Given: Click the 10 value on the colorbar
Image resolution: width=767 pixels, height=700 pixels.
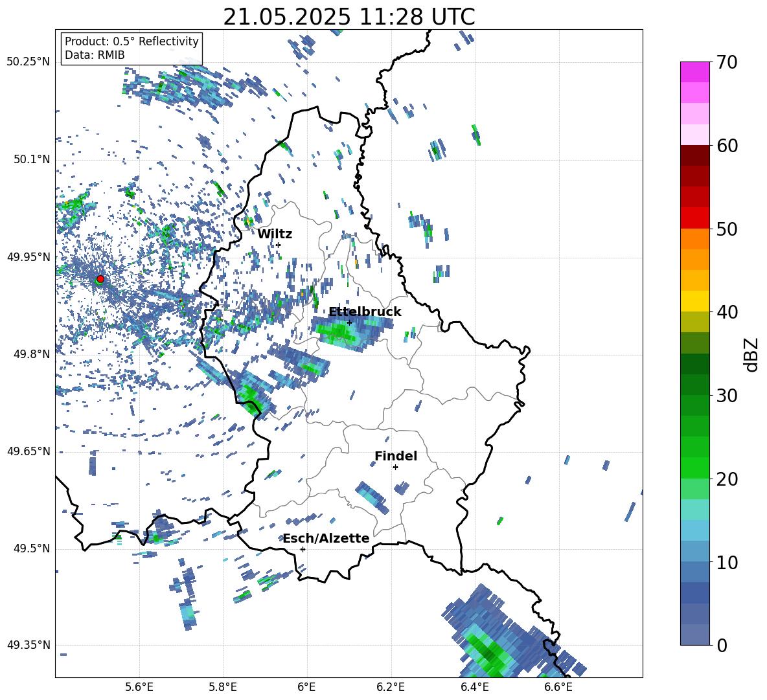Looking at the screenshot, I should pos(726,562).
